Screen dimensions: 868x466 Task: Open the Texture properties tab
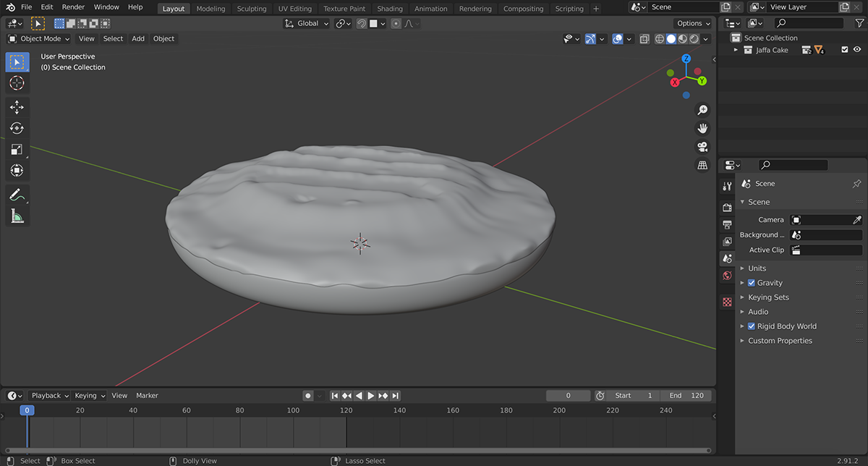tap(728, 302)
